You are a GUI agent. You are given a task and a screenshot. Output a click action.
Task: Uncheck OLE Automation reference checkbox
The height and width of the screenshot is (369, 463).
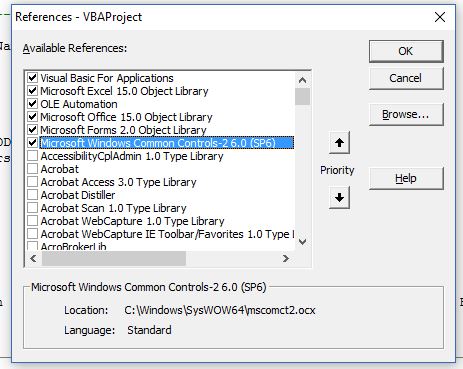pos(32,104)
